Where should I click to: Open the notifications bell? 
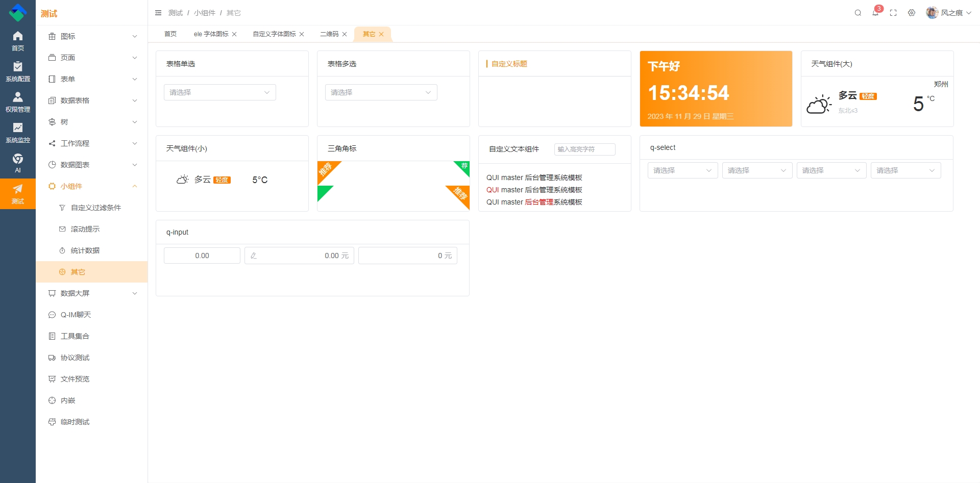pyautogui.click(x=875, y=13)
